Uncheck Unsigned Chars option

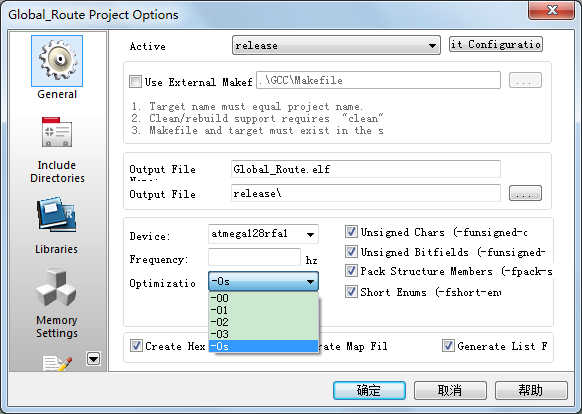[351, 232]
